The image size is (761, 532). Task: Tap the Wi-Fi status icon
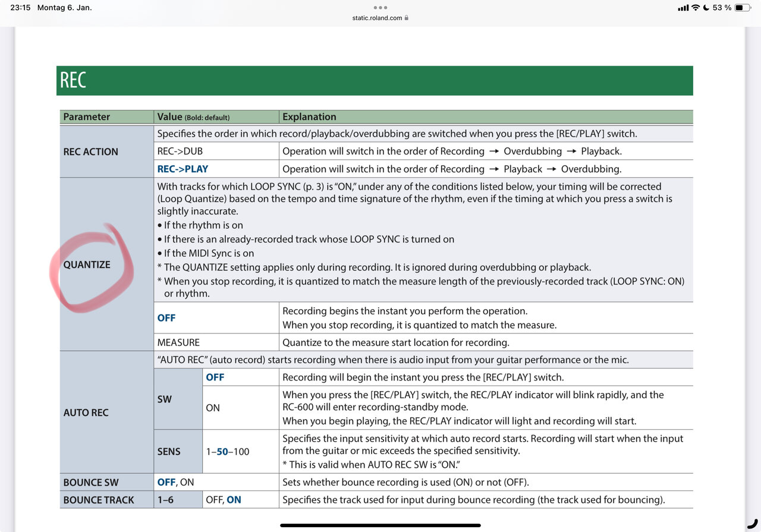coord(695,8)
